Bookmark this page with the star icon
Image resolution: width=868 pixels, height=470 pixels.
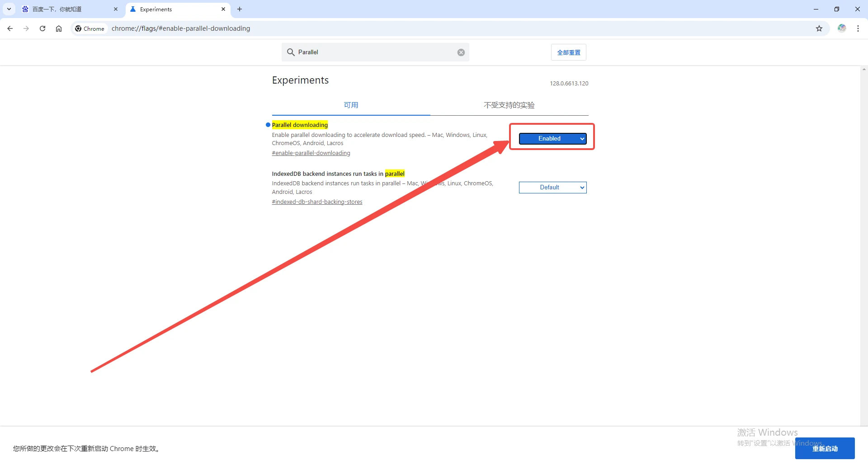(x=819, y=28)
